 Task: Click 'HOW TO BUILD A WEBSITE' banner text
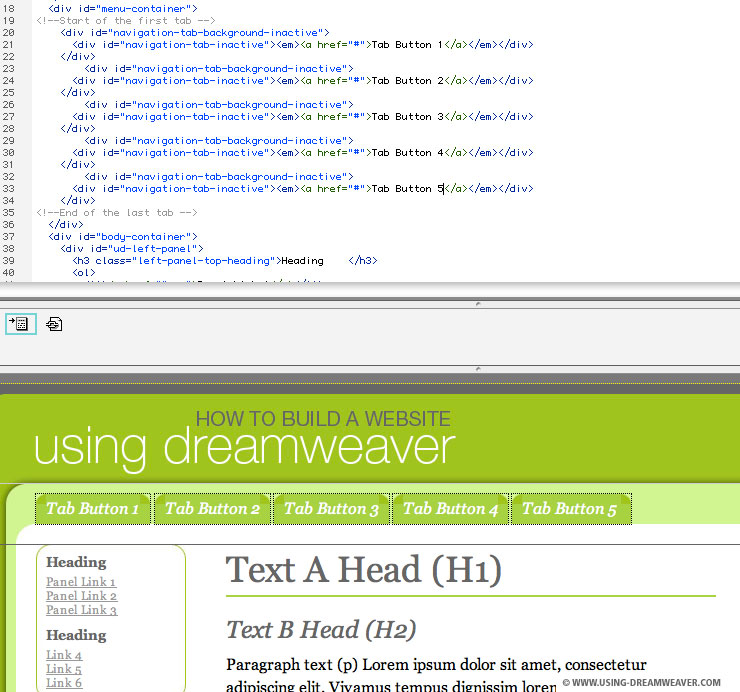click(x=323, y=419)
